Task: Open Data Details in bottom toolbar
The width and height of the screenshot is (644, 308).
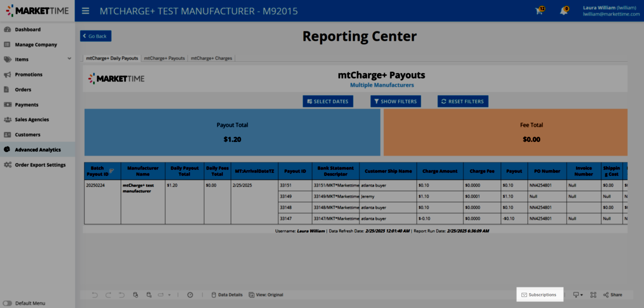Action: tap(227, 295)
